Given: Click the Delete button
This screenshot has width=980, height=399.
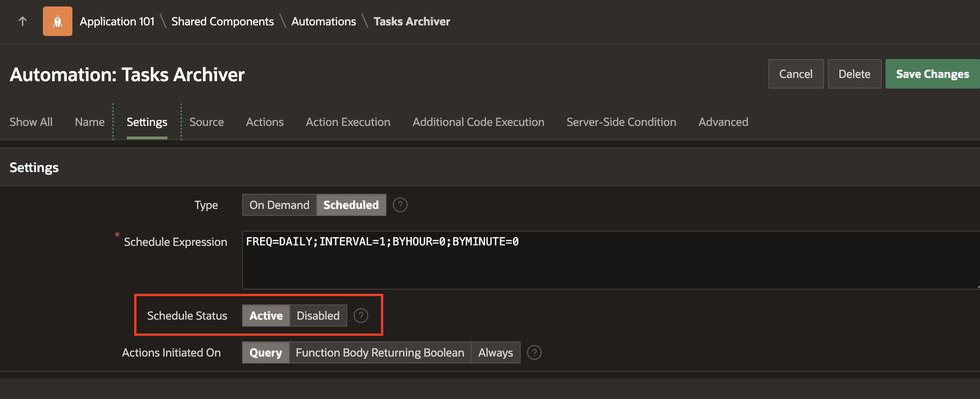Looking at the screenshot, I should [854, 74].
